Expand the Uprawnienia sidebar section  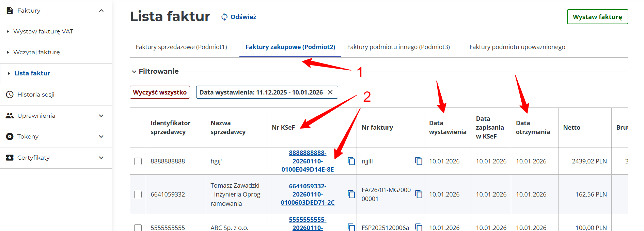coord(101,116)
